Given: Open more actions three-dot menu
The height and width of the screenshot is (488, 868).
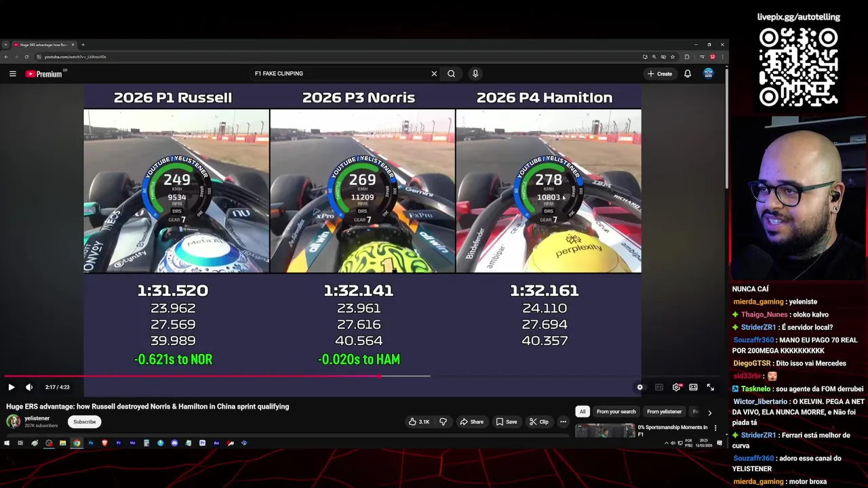Looking at the screenshot, I should click(x=563, y=422).
